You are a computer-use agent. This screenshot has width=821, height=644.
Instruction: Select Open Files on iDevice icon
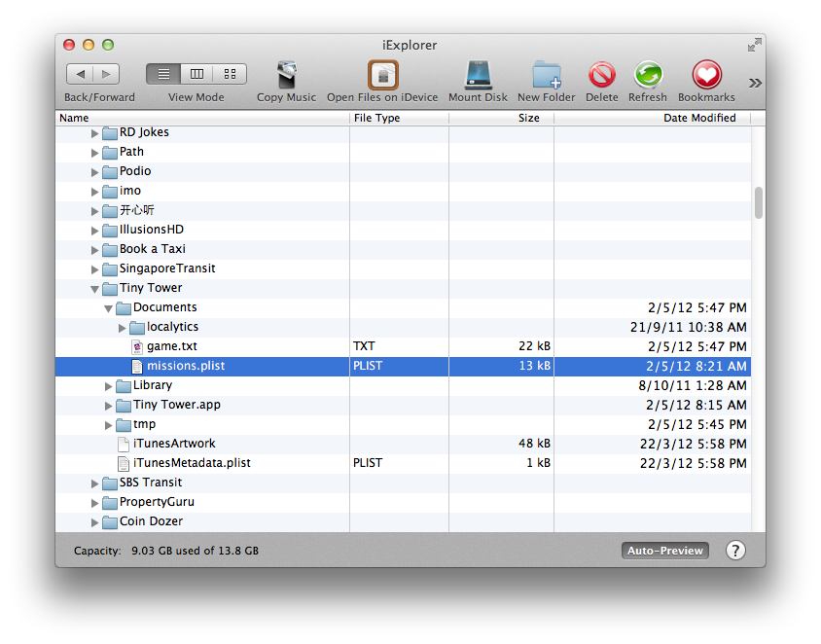click(x=382, y=75)
